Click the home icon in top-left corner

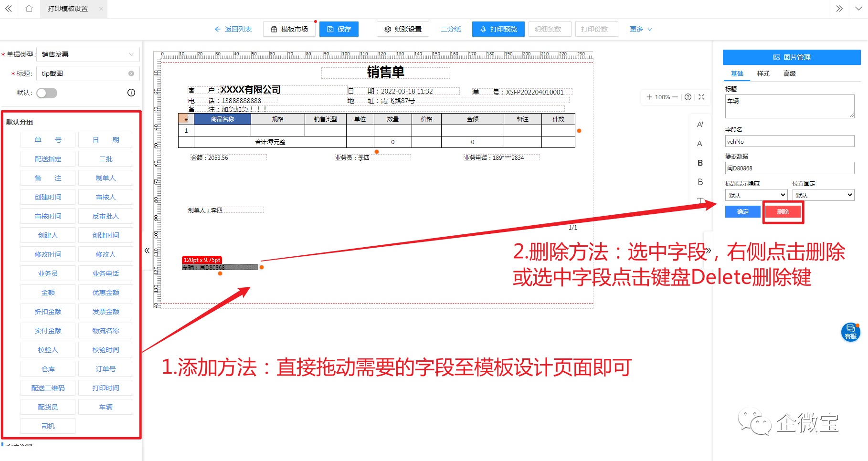coord(29,9)
